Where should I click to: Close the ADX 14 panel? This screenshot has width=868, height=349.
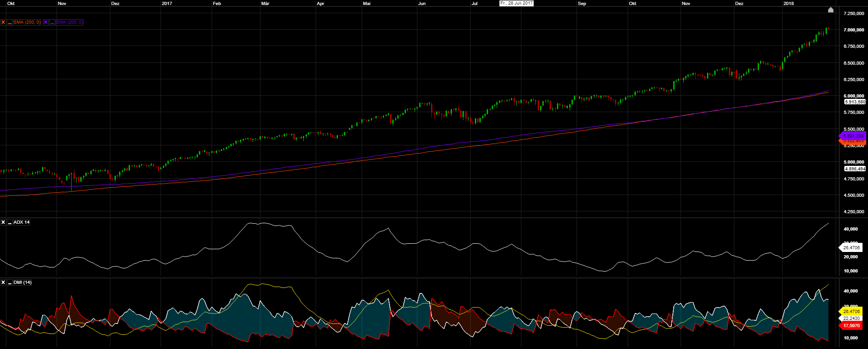coord(3,222)
